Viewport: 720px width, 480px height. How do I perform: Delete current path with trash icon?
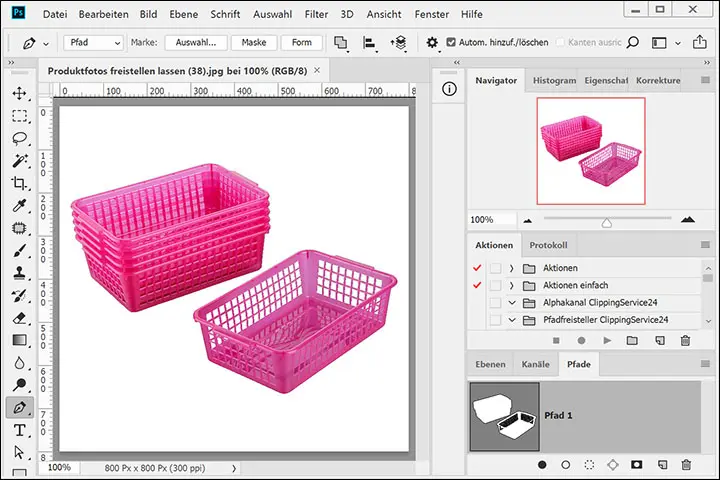click(685, 465)
